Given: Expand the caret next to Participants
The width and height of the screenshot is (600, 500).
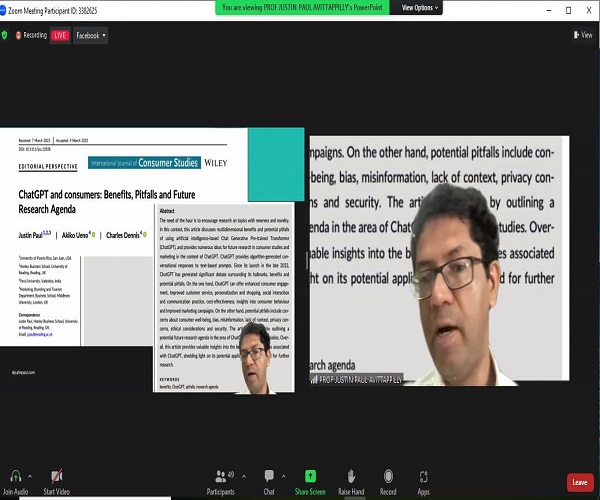Looking at the screenshot, I should click(244, 477).
